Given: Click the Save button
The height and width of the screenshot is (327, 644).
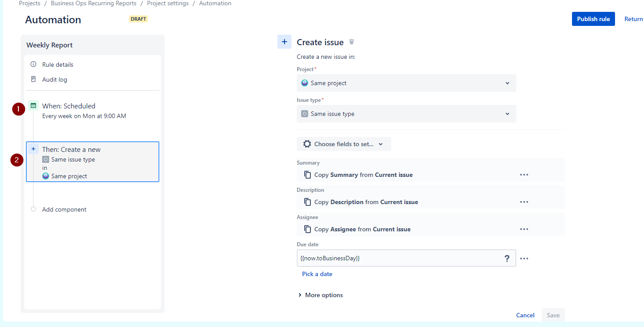Looking at the screenshot, I should 553,315.
